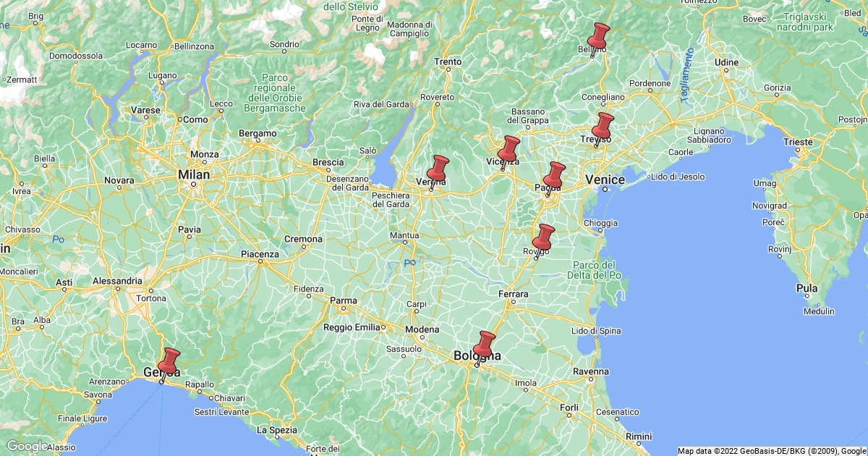Image resolution: width=868 pixels, height=456 pixels.
Task: Open the Verona pushpin marker
Action: click(x=438, y=169)
